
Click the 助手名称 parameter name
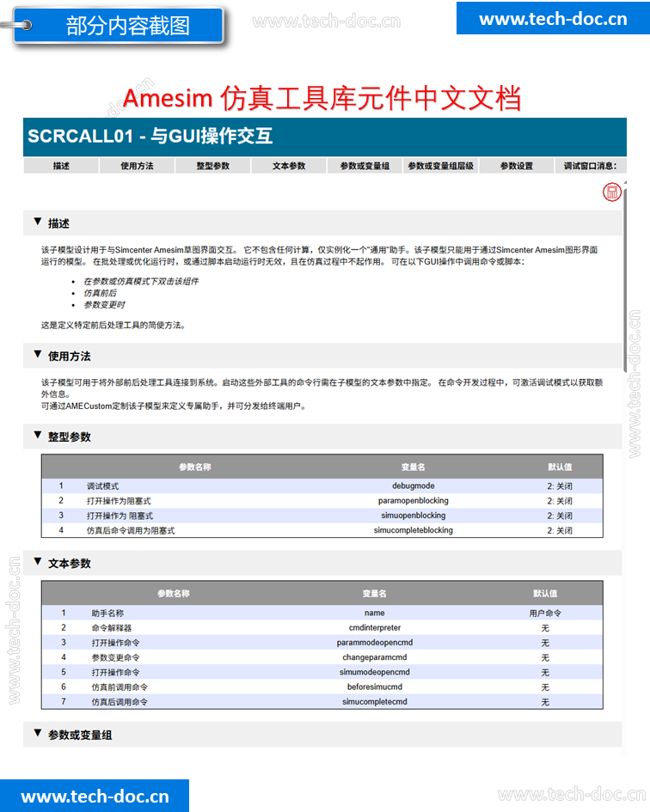point(107,614)
